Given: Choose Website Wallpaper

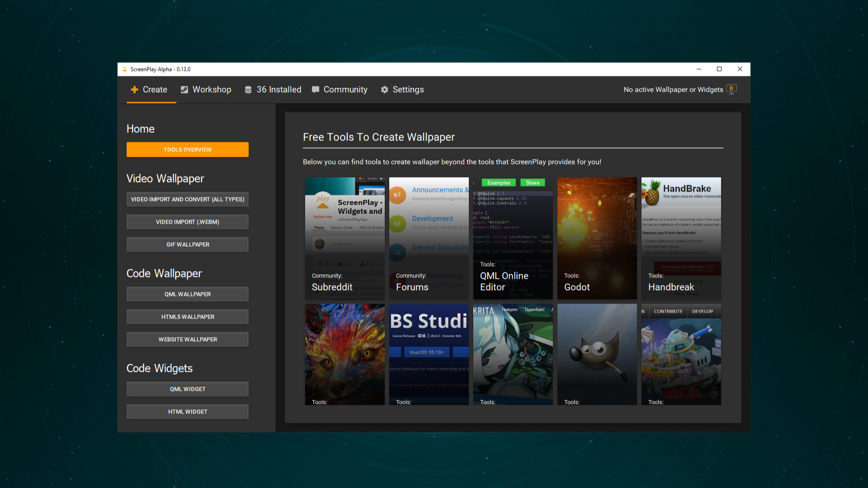Looking at the screenshot, I should (187, 339).
